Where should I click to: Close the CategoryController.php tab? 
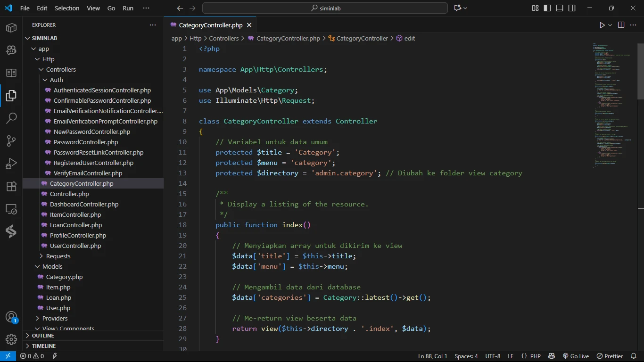click(249, 25)
